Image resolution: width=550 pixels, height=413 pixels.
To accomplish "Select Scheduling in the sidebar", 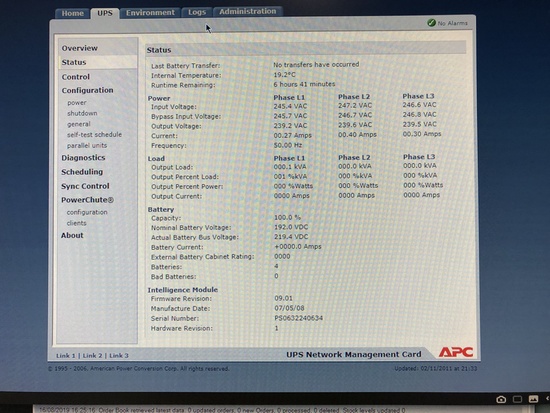I will point(82,172).
